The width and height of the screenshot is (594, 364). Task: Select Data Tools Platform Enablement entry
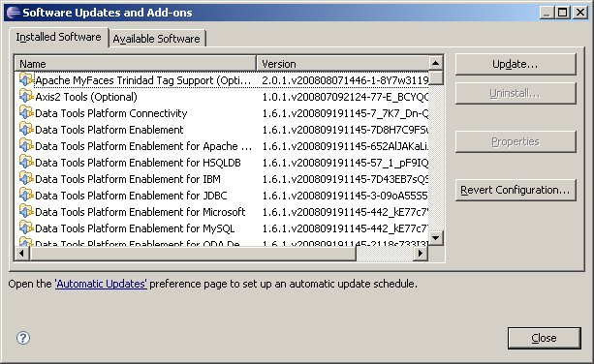222,130
